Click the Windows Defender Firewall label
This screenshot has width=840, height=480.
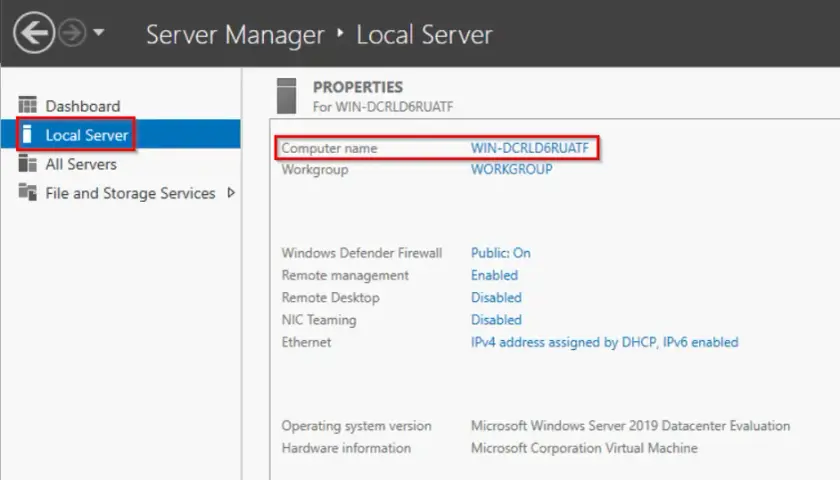point(362,253)
